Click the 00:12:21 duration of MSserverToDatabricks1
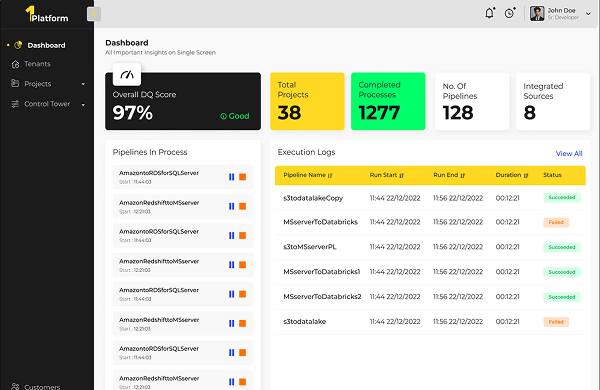 [x=507, y=272]
